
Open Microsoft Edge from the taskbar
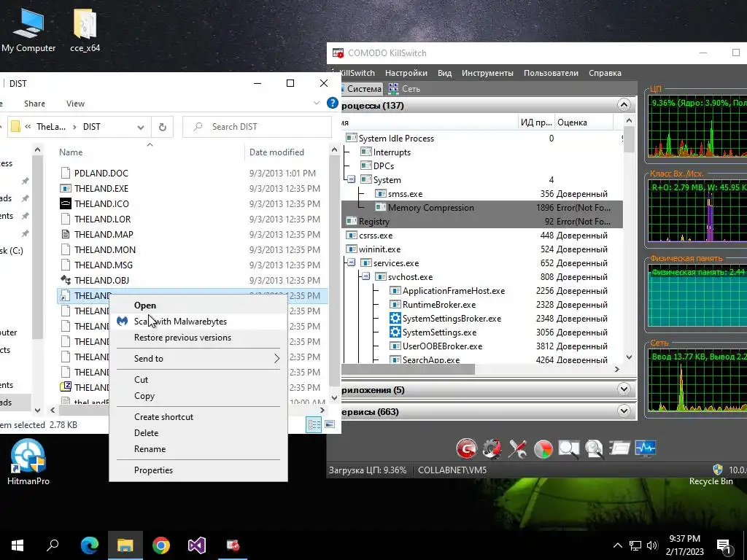pos(90,545)
